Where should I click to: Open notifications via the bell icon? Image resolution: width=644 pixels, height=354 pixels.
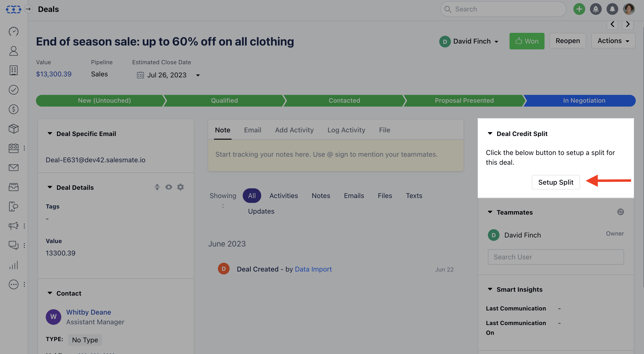tap(612, 9)
